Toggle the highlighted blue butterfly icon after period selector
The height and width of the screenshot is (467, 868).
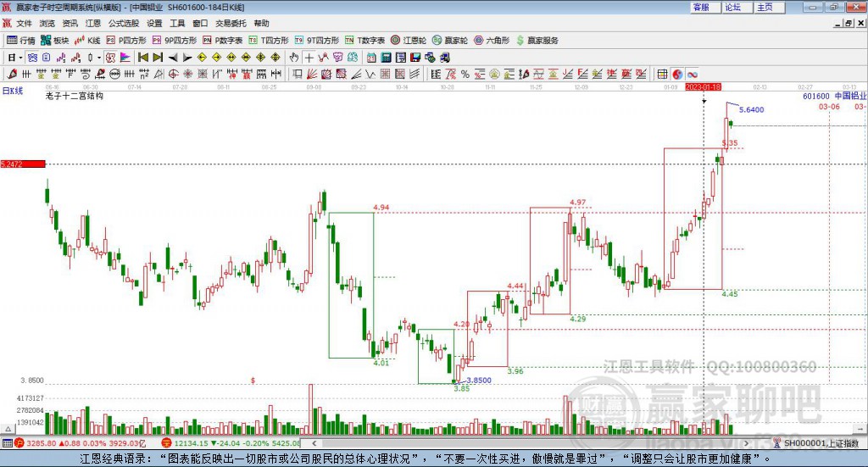(x=32, y=58)
